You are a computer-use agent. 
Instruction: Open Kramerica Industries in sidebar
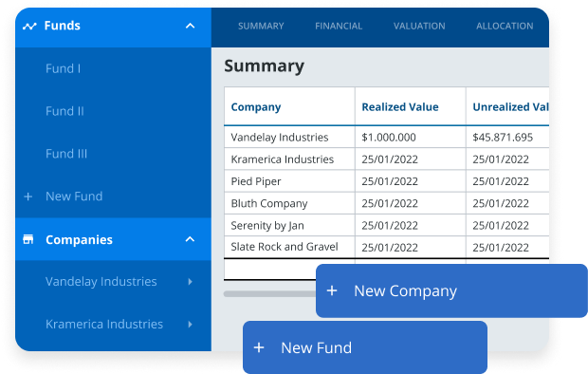click(x=104, y=324)
